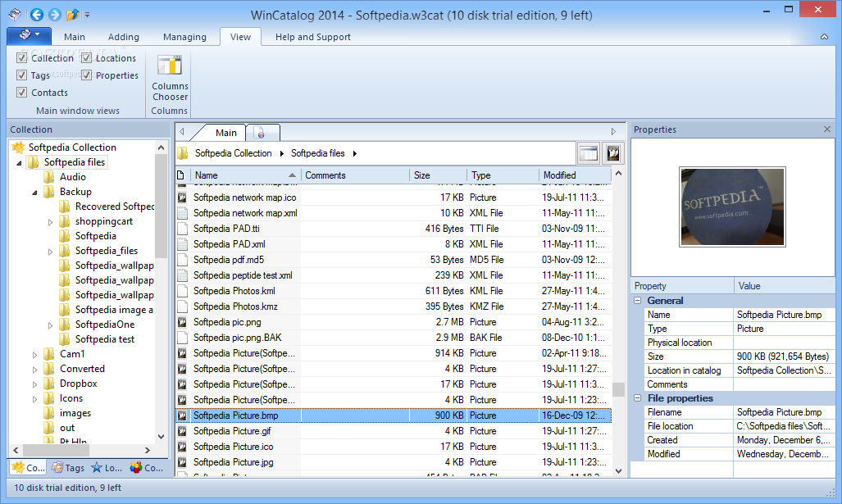Collapse the File properties group

(x=637, y=398)
